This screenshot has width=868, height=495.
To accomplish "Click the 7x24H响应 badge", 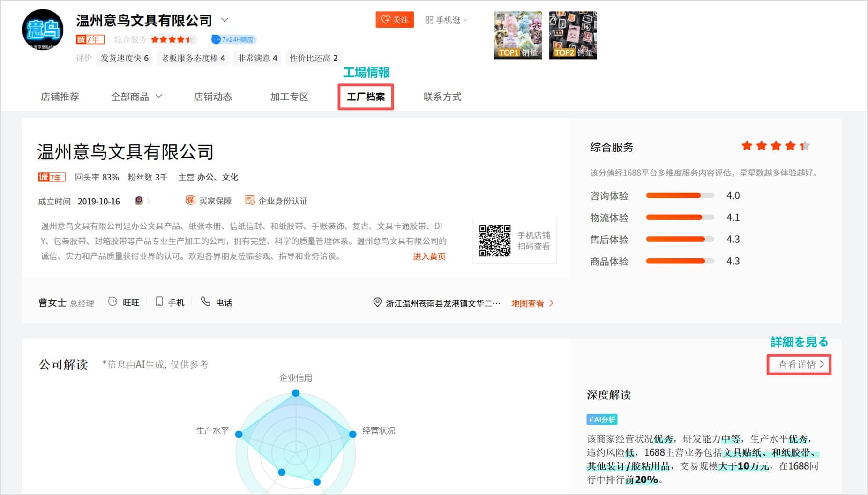I will click(x=233, y=39).
